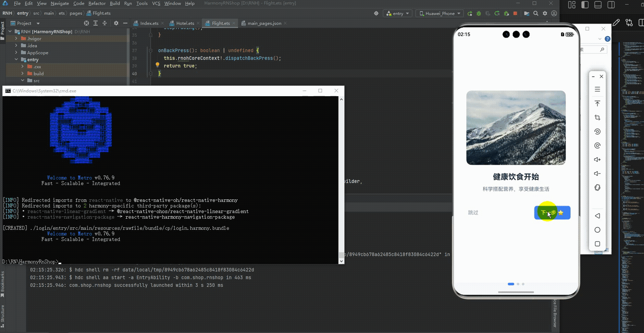Open the IDE settings gear icon
The width and height of the screenshot is (644, 333).
click(545, 13)
